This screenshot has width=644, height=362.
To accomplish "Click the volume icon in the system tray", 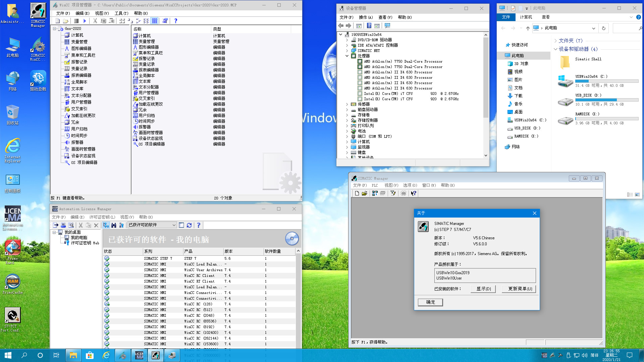I will coord(585,355).
